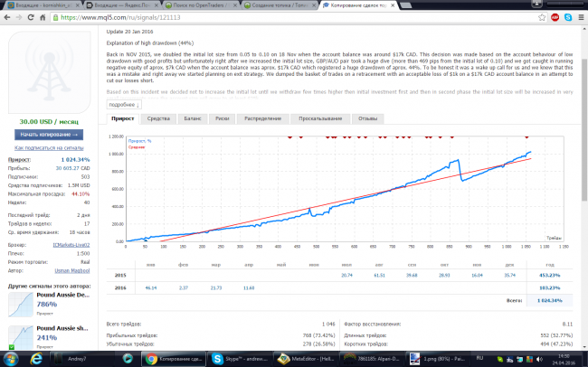This screenshot has height=367, width=588.
Task: Click the address bar URL field
Action: tap(294, 17)
